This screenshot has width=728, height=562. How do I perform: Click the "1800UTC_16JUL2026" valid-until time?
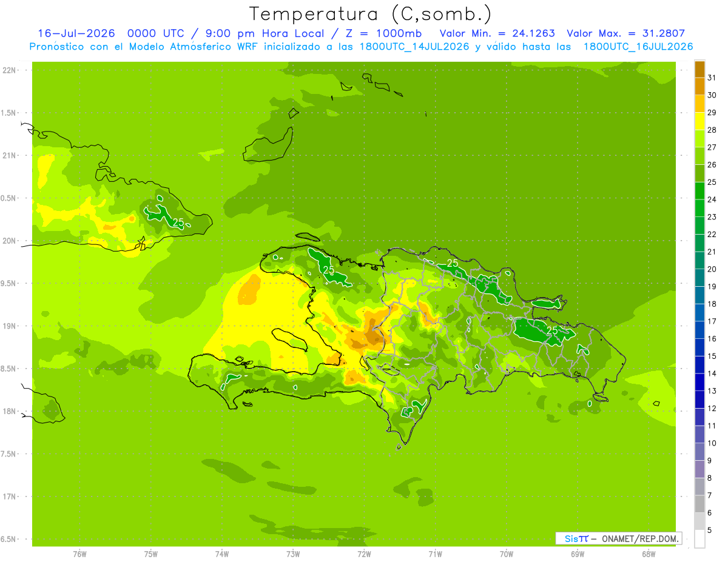click(x=638, y=47)
